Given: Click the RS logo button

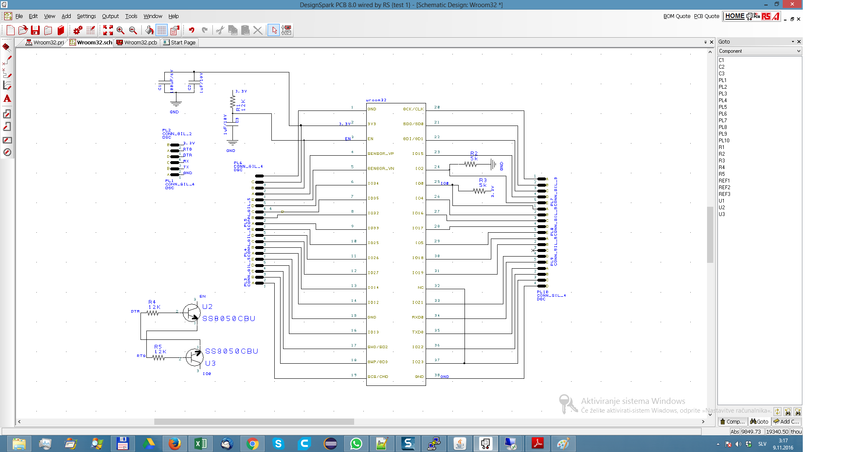Looking at the screenshot, I should tap(766, 16).
